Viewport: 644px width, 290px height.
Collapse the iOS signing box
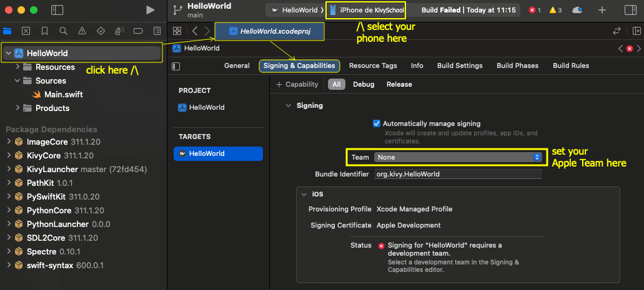304,195
